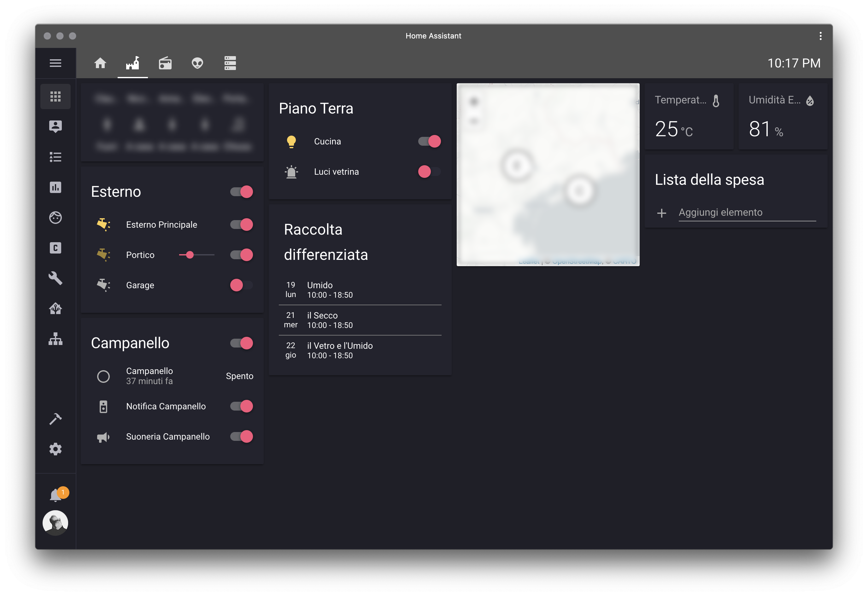Open the letter C sidebar icon
868x596 pixels.
click(55, 248)
